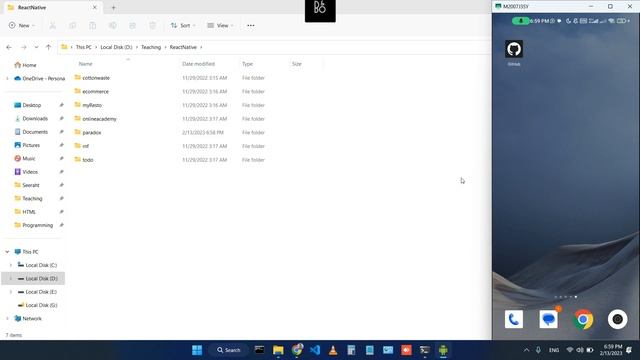Open the View dropdown menu
This screenshot has height=360, width=640.
click(220, 26)
